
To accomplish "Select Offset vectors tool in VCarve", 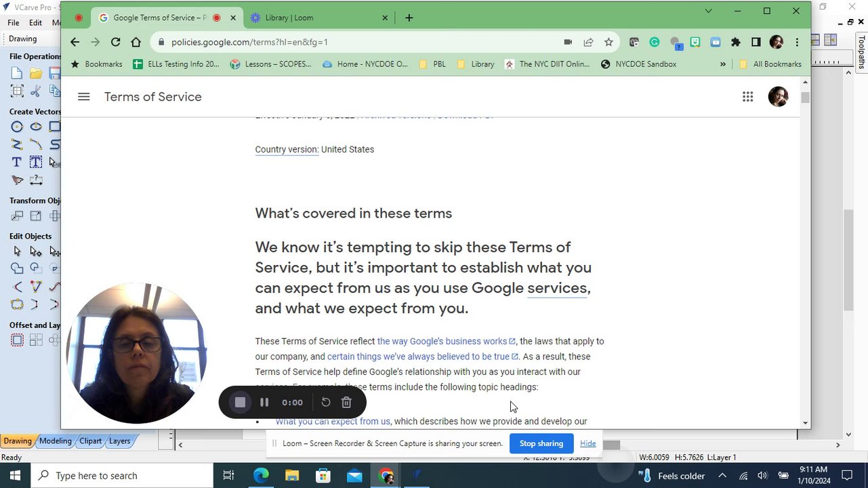I will click(17, 340).
